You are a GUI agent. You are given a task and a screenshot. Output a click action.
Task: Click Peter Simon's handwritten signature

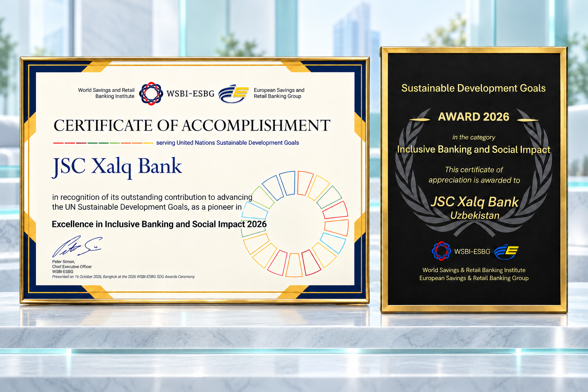pyautogui.click(x=77, y=247)
